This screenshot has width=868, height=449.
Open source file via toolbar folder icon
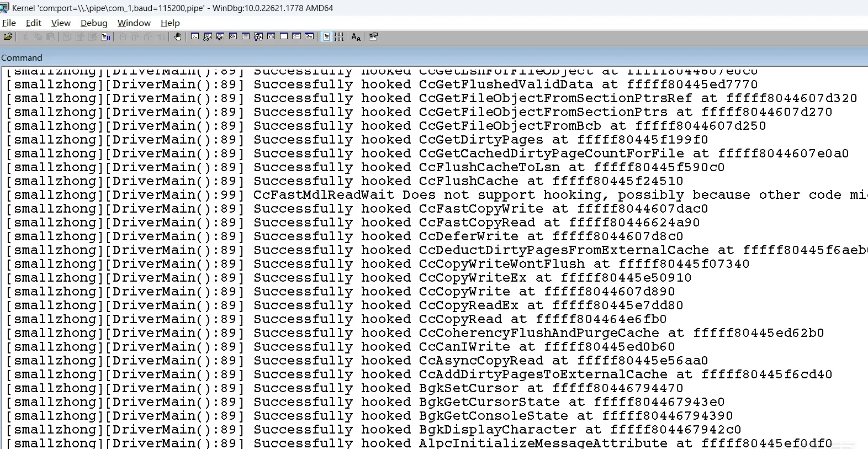pyautogui.click(x=8, y=37)
